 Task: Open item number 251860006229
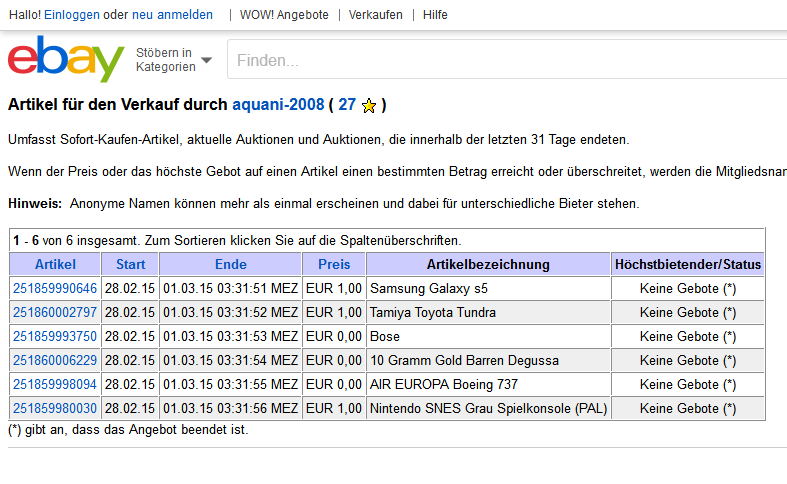point(55,360)
